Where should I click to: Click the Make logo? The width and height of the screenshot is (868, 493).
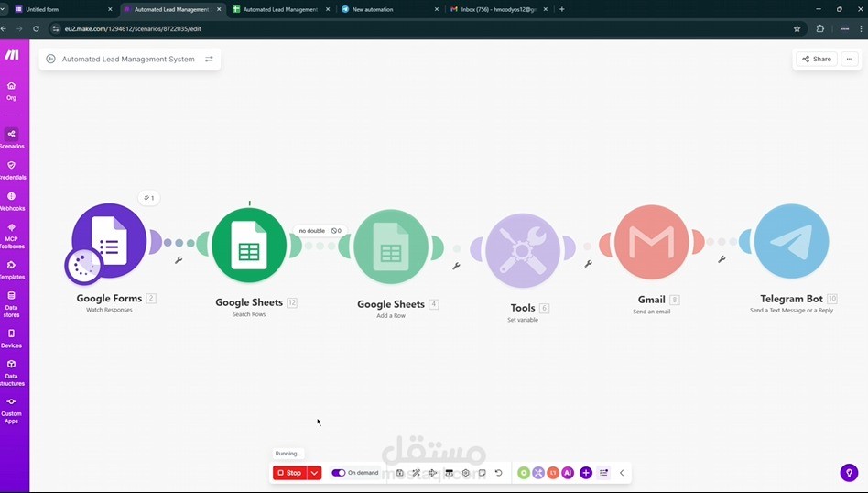12,54
